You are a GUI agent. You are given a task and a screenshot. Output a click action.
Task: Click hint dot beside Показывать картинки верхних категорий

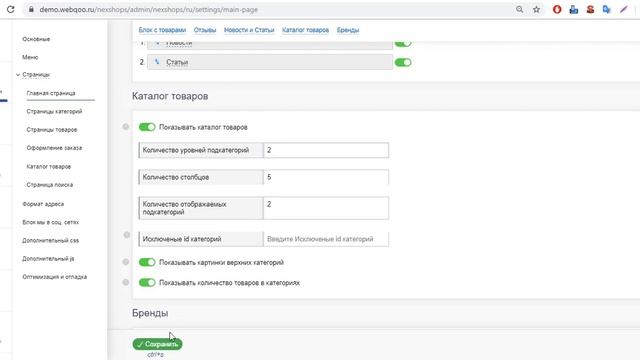[x=126, y=262]
